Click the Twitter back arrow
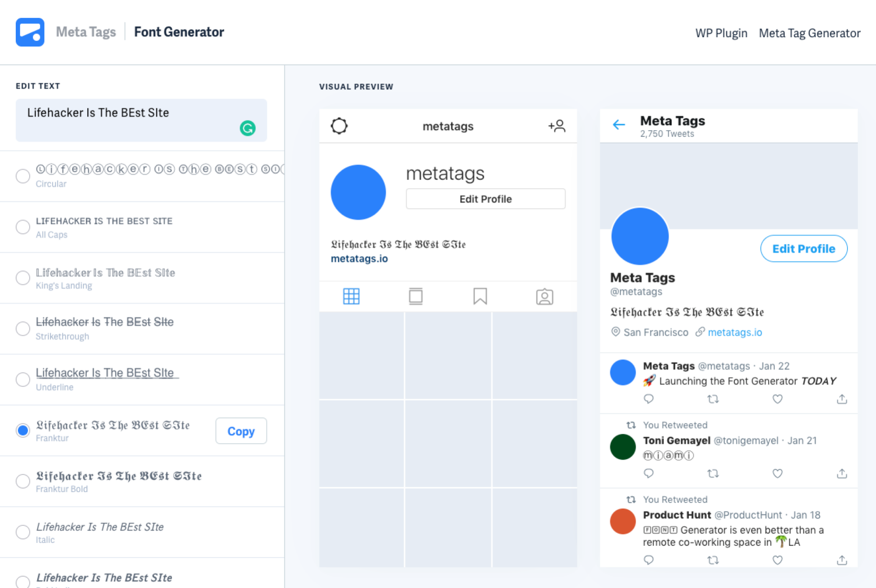The image size is (876, 588). (x=619, y=125)
